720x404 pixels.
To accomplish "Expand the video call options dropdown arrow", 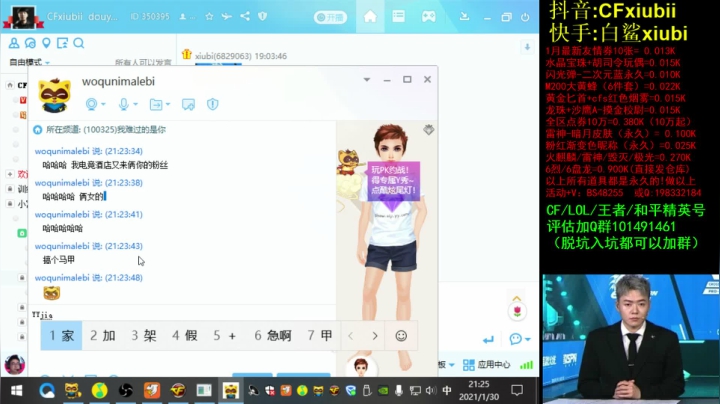I will (x=104, y=104).
